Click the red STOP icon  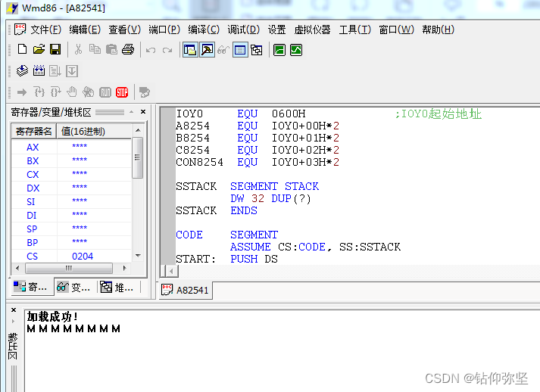pyautogui.click(x=122, y=92)
